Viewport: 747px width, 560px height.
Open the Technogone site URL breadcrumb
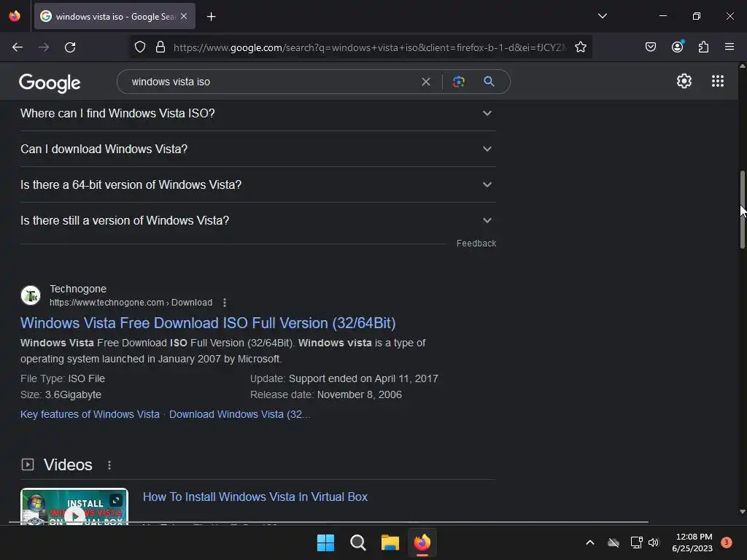pyautogui.click(x=131, y=303)
